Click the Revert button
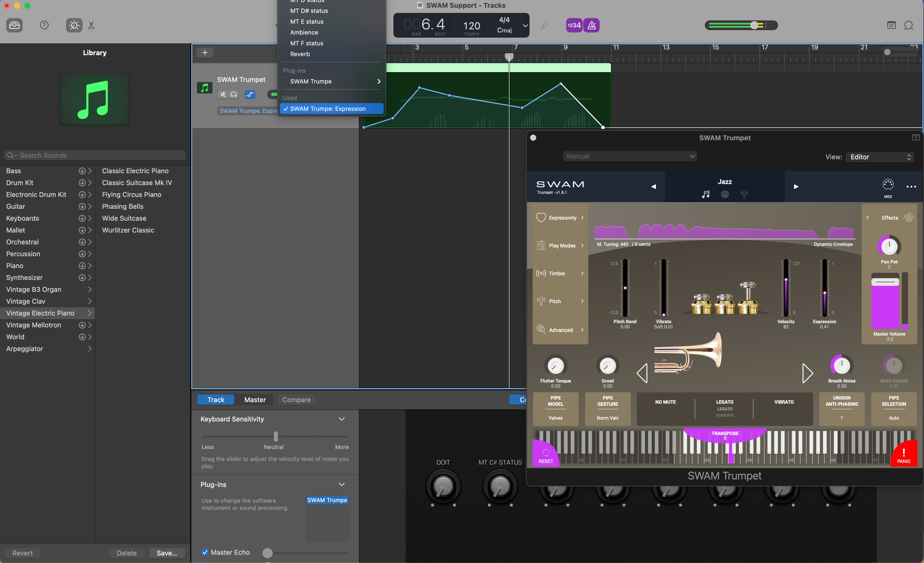This screenshot has height=563, width=924. pyautogui.click(x=22, y=553)
